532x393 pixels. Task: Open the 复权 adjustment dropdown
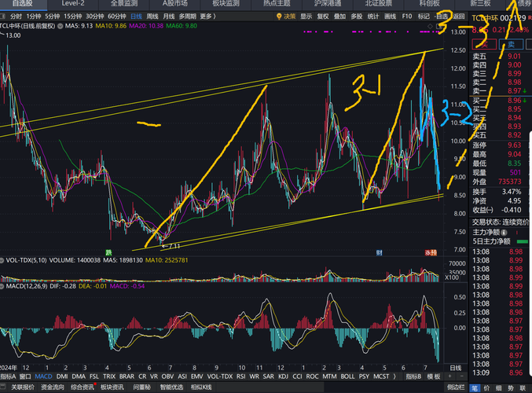[323, 17]
